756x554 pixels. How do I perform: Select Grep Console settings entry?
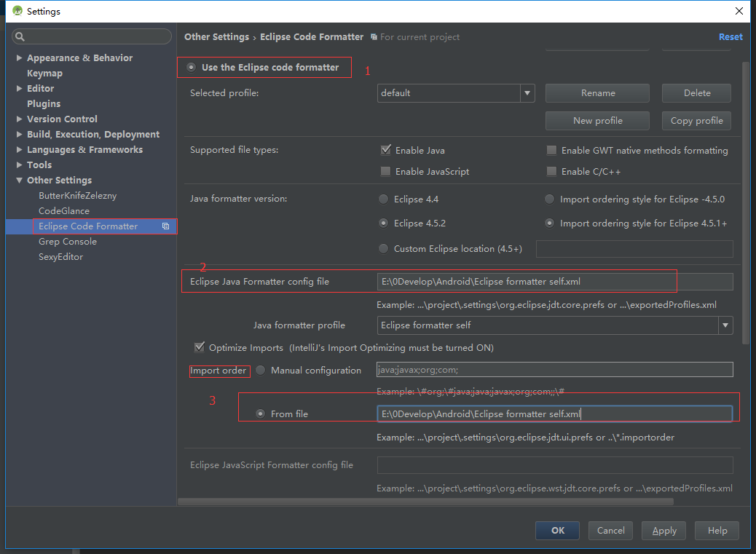[x=68, y=242]
